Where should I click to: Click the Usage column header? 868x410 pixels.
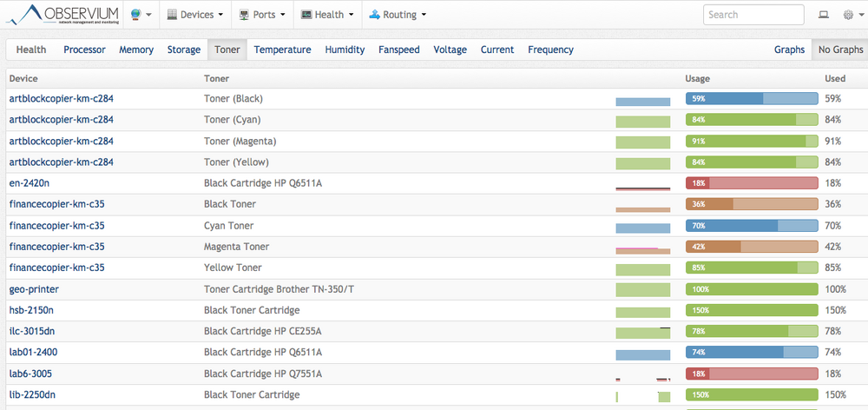click(x=698, y=79)
